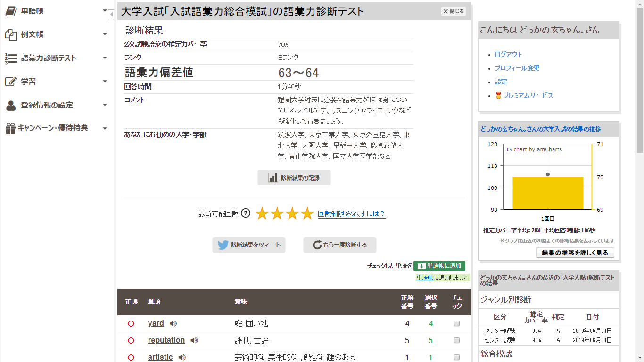The image size is (644, 362).
Task: Expand the 例文帳 dropdown arrow
Action: tap(105, 34)
